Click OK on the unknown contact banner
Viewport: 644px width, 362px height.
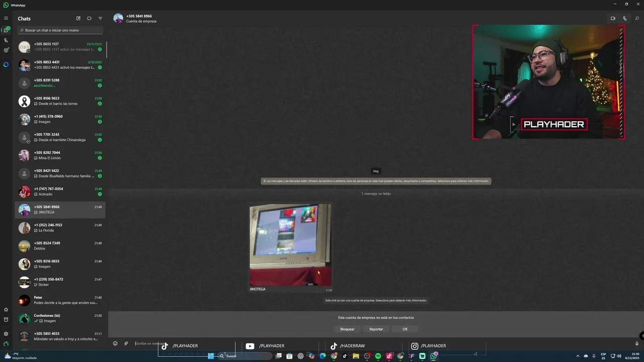(x=405, y=329)
